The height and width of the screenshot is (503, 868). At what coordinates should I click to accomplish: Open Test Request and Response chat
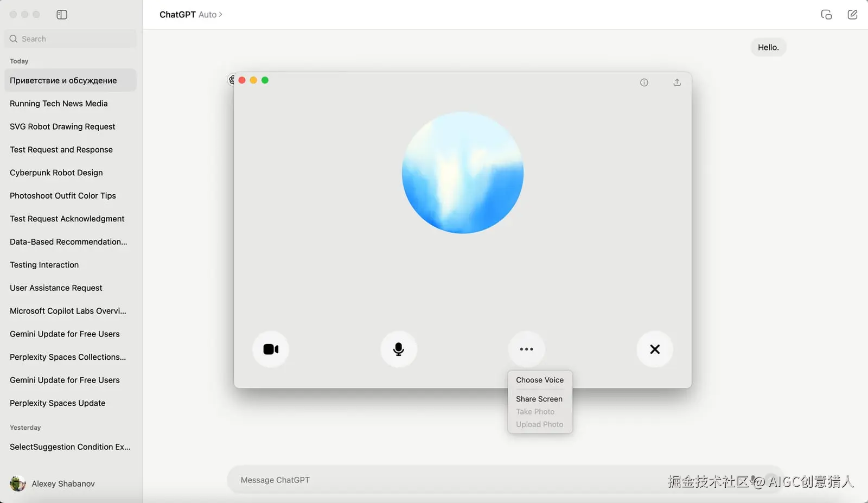[71, 150]
